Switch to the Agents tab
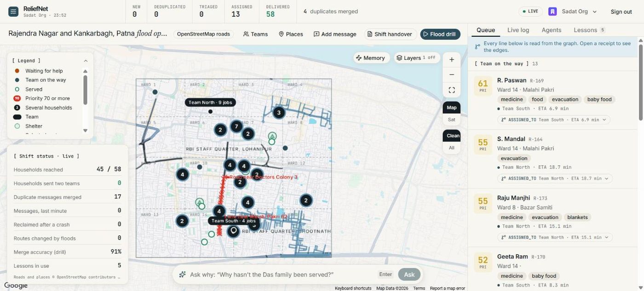This screenshot has width=644, height=291. click(552, 30)
